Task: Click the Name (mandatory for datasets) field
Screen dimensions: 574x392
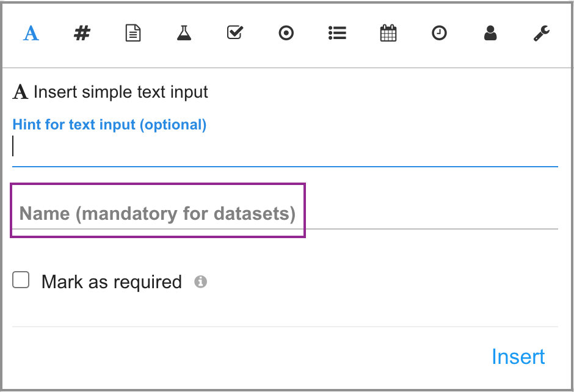Action: [285, 214]
